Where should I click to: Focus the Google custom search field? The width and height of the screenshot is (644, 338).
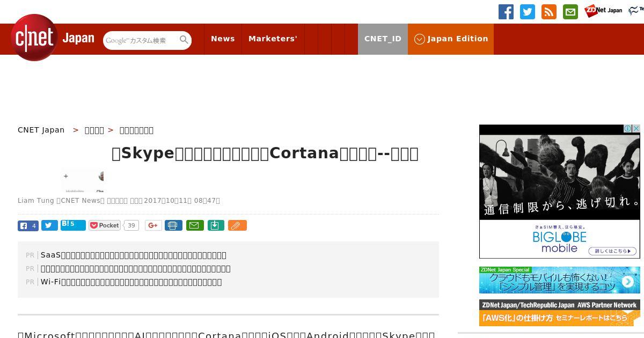pos(141,40)
